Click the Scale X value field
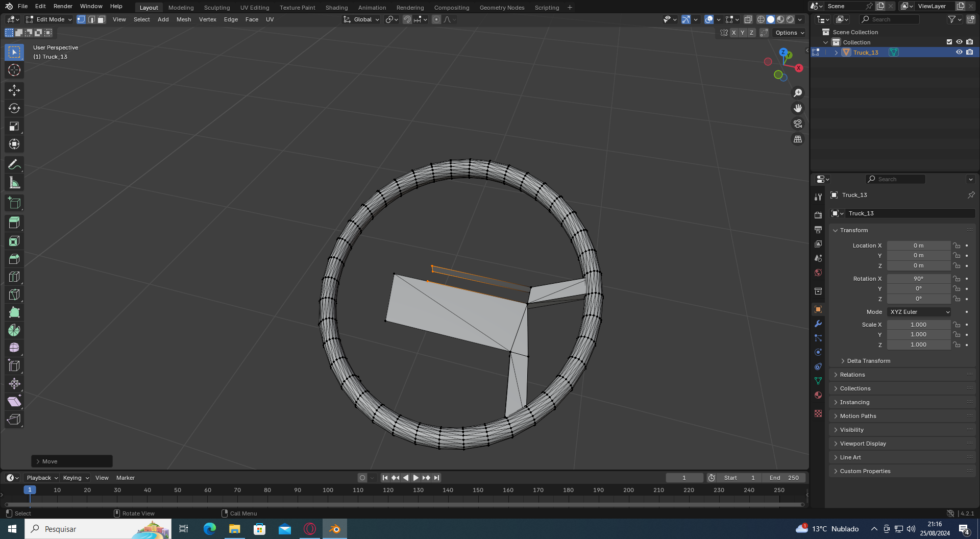The height and width of the screenshot is (539, 980). click(x=918, y=325)
